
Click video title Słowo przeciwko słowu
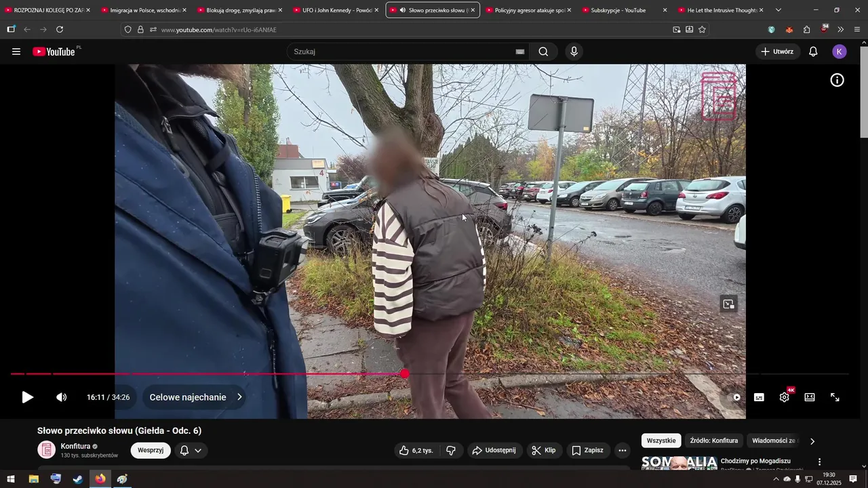(x=119, y=430)
